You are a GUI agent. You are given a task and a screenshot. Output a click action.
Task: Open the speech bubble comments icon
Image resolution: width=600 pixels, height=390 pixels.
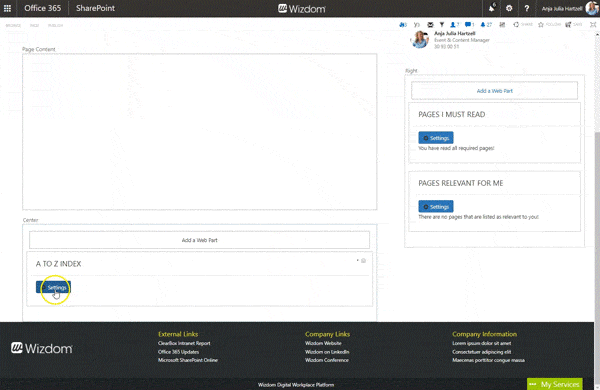[469, 24]
